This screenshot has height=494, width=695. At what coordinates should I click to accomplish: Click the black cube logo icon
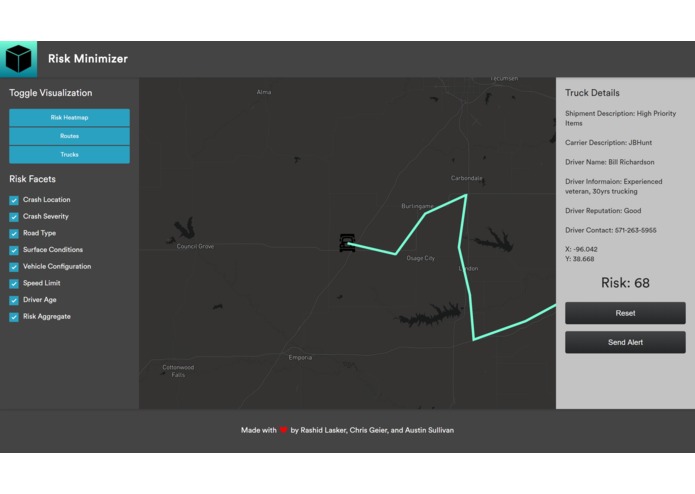coord(19,59)
